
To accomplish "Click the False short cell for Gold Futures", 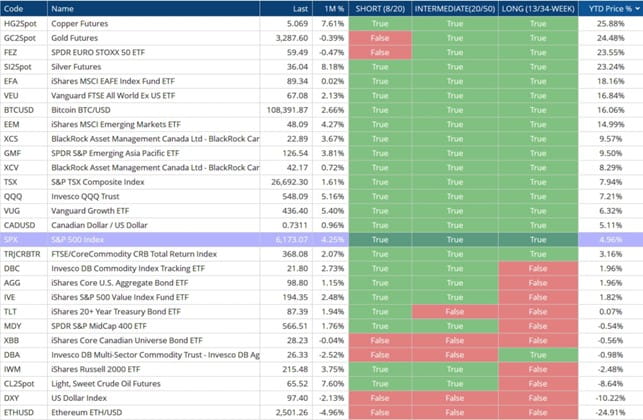I will pyautogui.click(x=380, y=38).
